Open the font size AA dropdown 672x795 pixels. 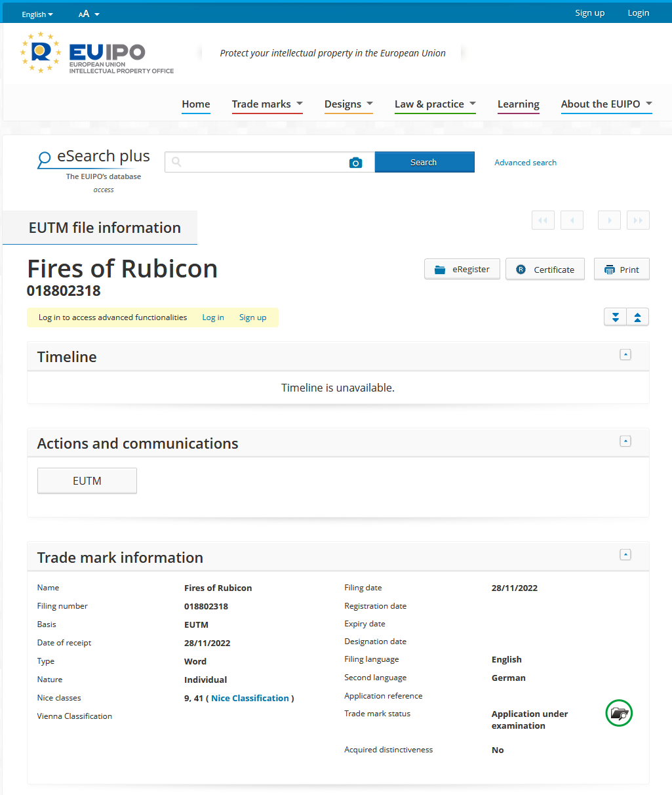(89, 14)
